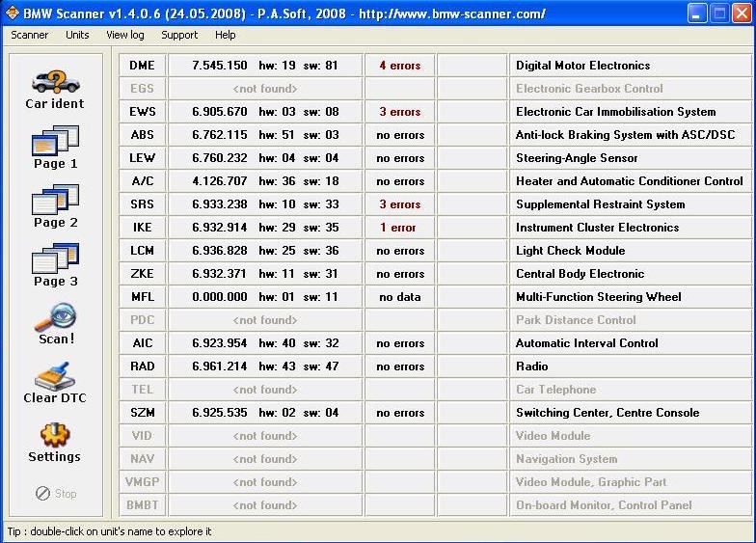Select the RAD unit name
The image size is (756, 543).
[143, 367]
